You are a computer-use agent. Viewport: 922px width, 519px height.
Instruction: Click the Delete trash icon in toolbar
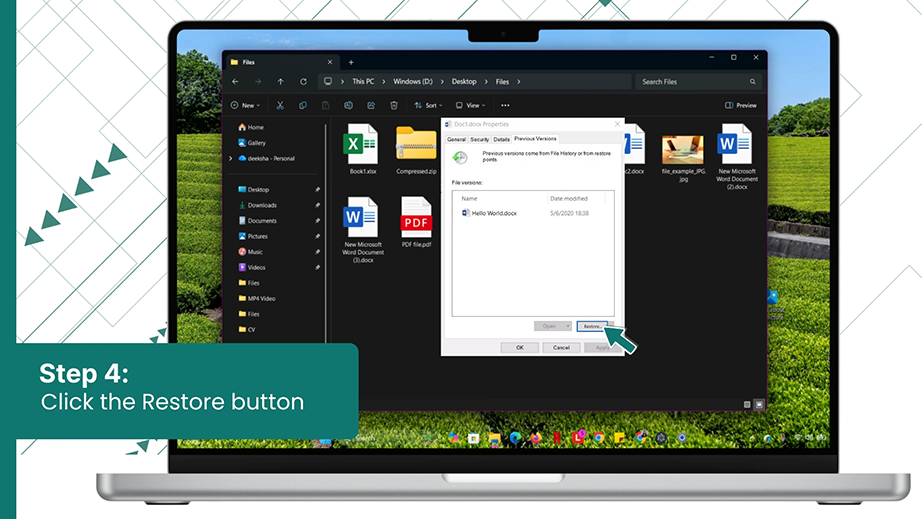tap(394, 105)
